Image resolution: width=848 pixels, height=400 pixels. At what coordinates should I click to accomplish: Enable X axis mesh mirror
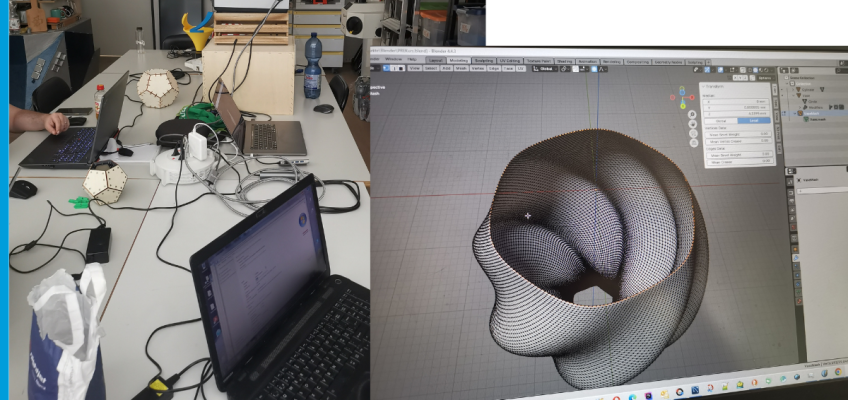coord(736,78)
